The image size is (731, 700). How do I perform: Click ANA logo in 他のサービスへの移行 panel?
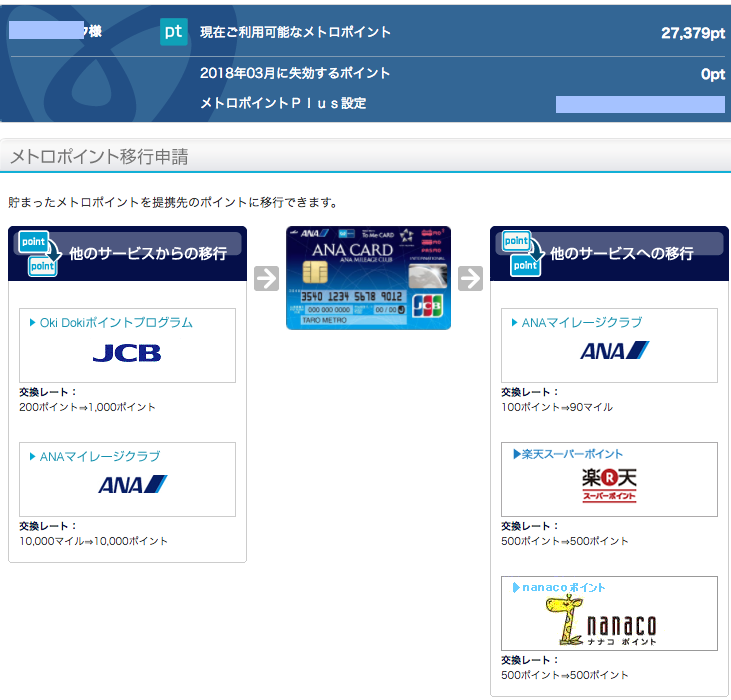614,350
